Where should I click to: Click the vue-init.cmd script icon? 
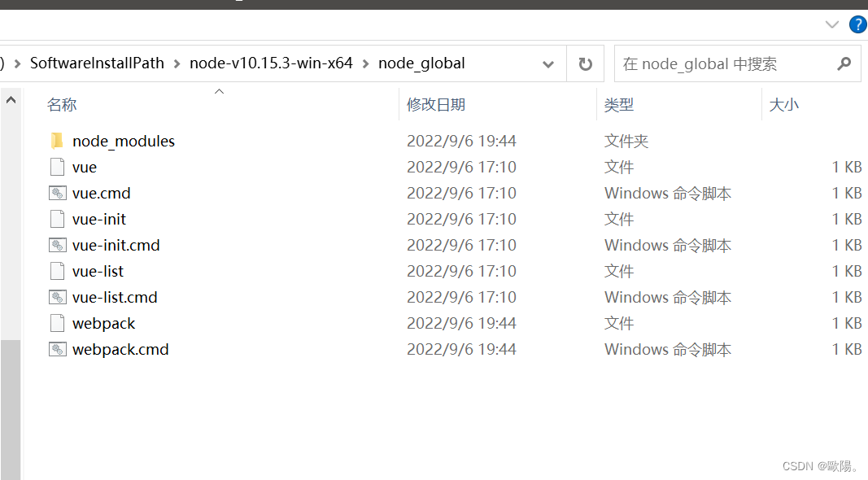tap(58, 245)
